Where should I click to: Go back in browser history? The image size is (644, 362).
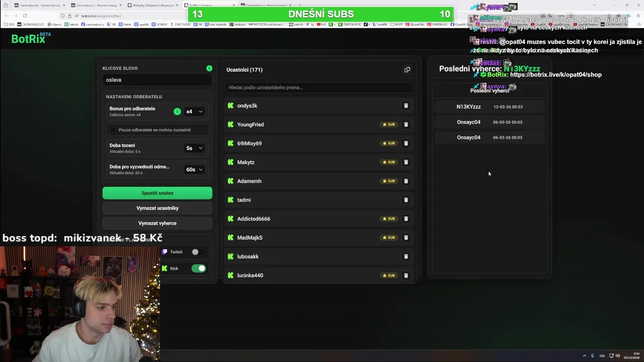coord(7,16)
